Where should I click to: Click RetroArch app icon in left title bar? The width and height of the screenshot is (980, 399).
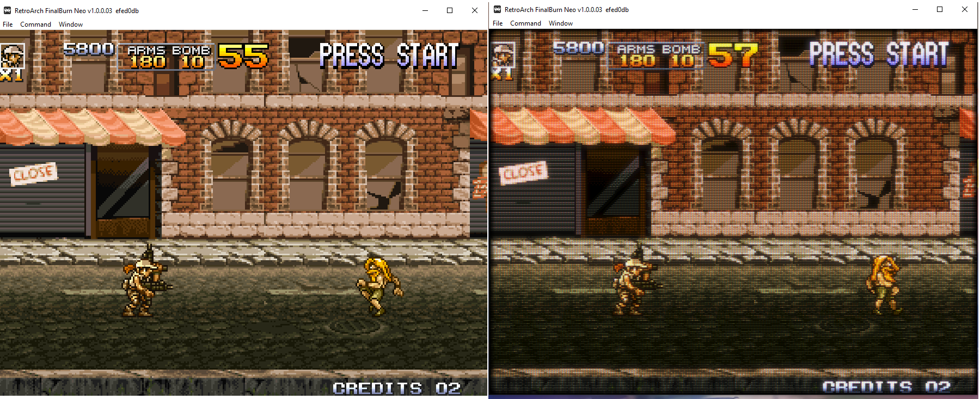(x=7, y=10)
